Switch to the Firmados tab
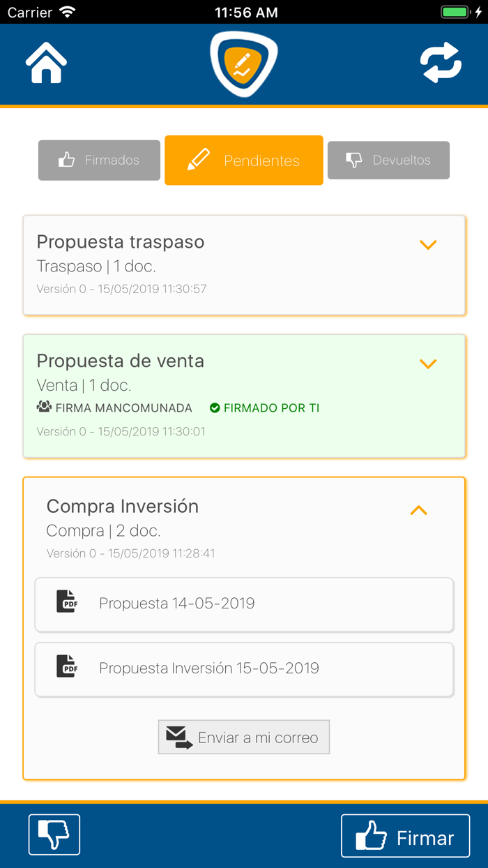Viewport: 488px width, 868px height. click(x=99, y=160)
